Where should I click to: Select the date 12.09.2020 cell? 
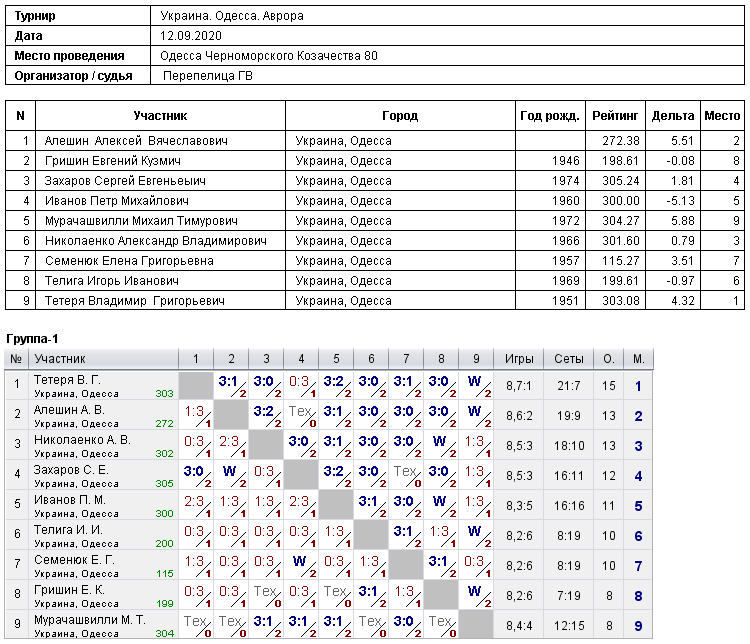click(447, 36)
